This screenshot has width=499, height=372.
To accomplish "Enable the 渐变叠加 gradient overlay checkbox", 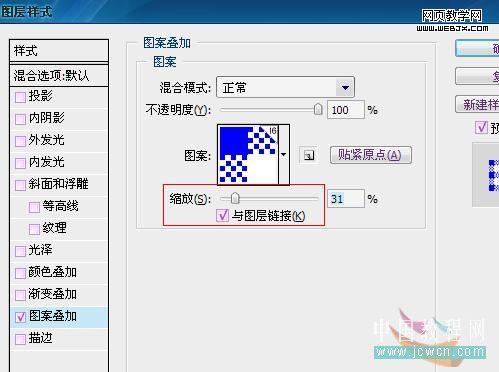I will click(x=20, y=295).
